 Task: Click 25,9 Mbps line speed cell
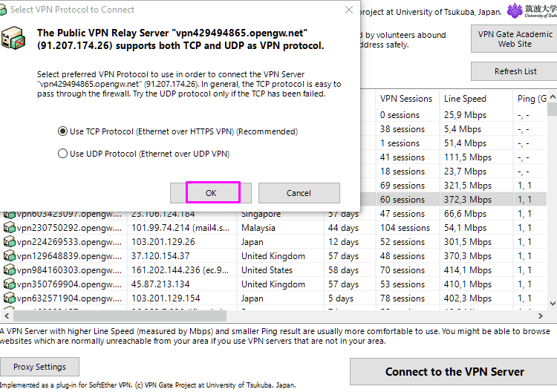465,115
